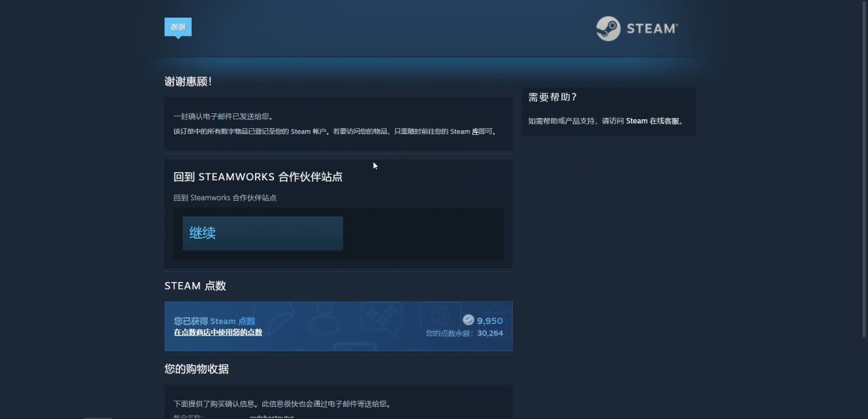Image resolution: width=868 pixels, height=419 pixels.
Task: Click the receipt info text 下面提供了购买确认信息
Action: tap(282, 404)
